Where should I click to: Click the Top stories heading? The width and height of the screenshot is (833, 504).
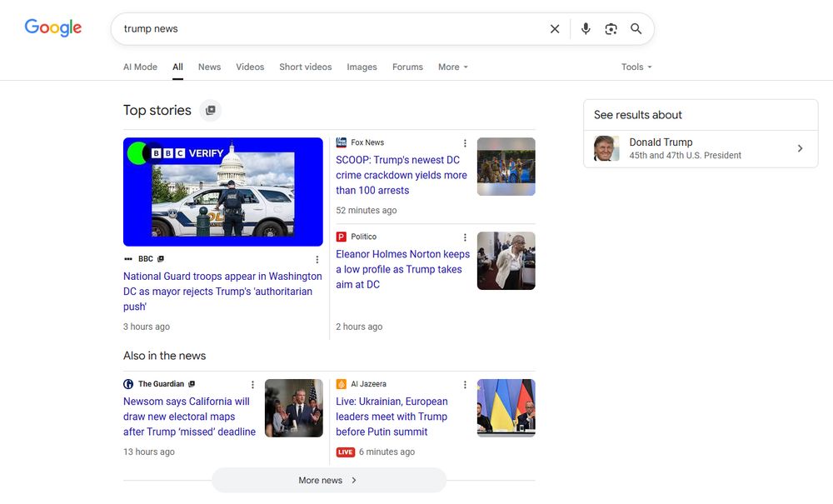[157, 110]
